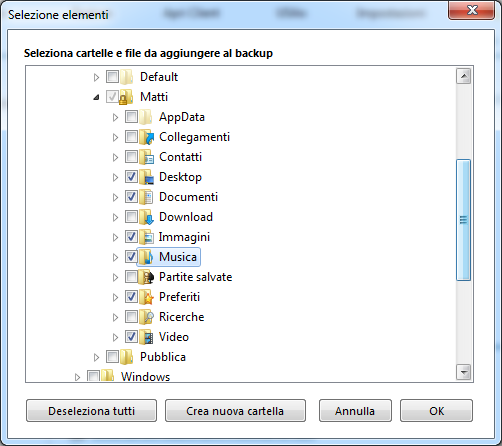Click the scrollbar down arrow
The image size is (502, 446).
[463, 372]
